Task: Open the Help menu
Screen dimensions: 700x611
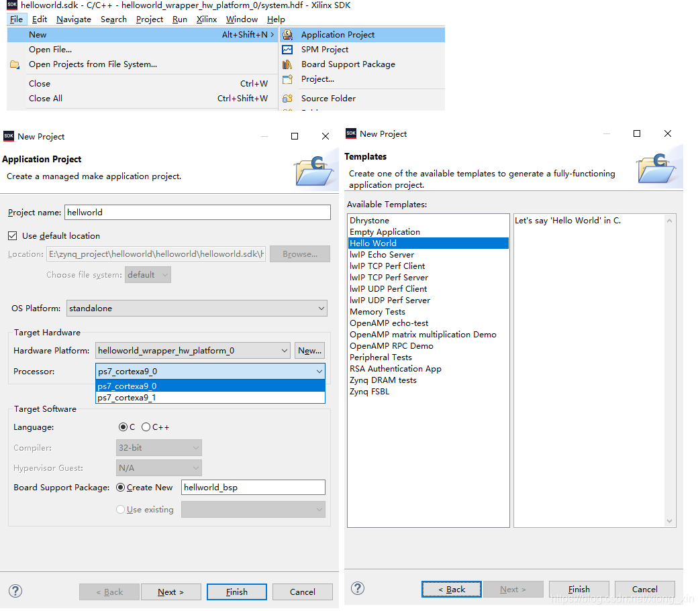Action: (276, 19)
